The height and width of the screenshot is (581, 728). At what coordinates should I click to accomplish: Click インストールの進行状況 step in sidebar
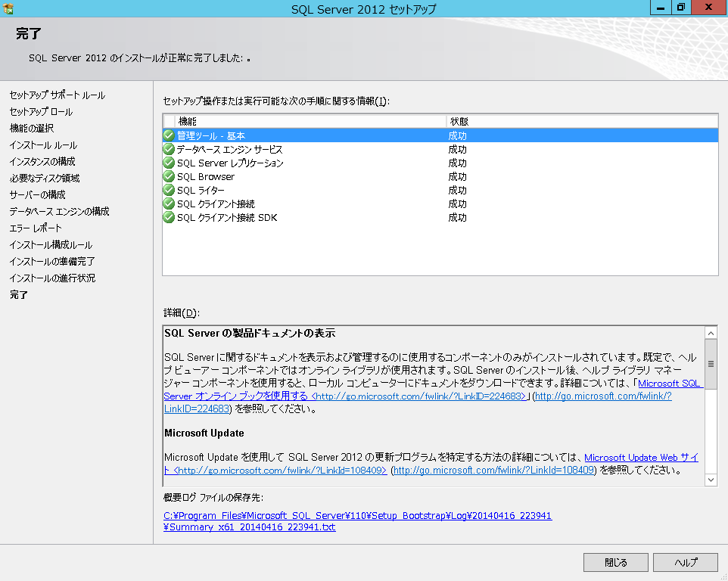52,278
